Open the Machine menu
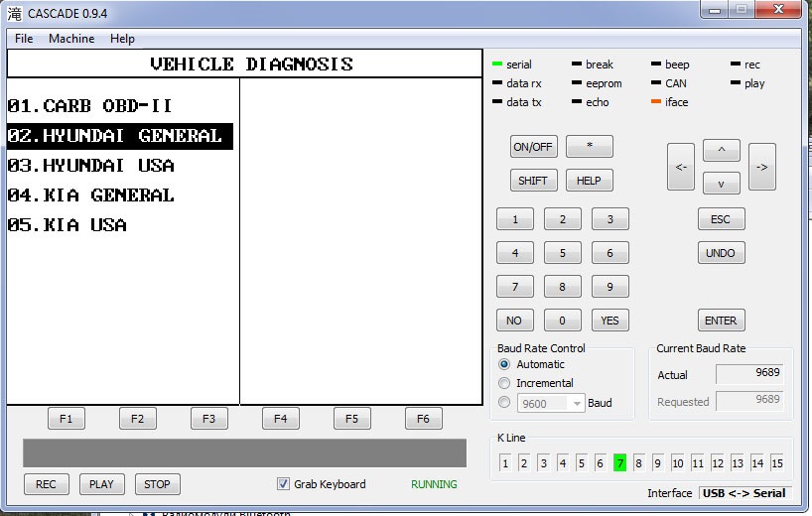812x516 pixels. (x=71, y=39)
